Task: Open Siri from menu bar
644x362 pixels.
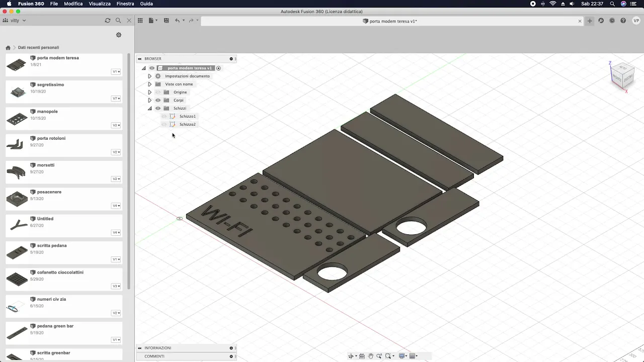Action: point(624,4)
